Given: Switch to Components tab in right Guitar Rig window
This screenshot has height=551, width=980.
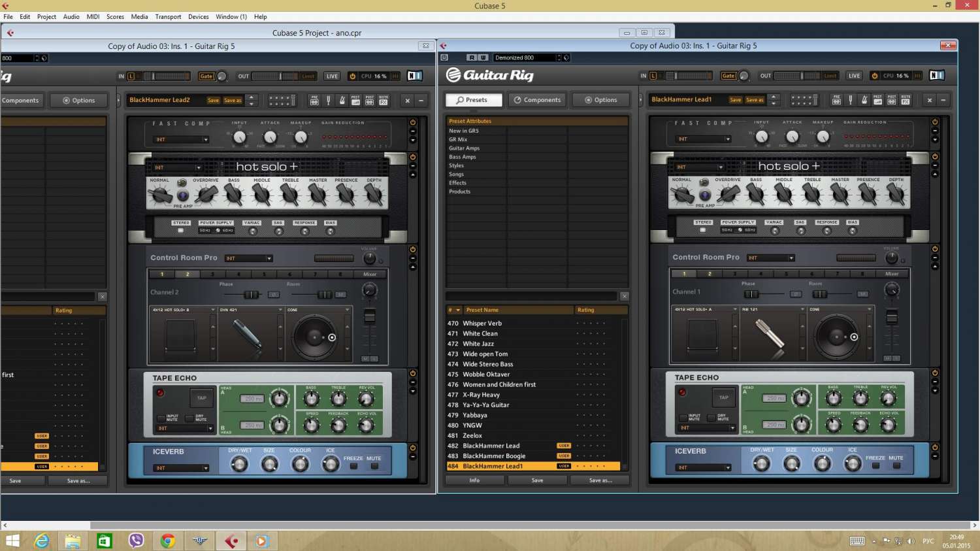Looking at the screenshot, I should point(537,100).
